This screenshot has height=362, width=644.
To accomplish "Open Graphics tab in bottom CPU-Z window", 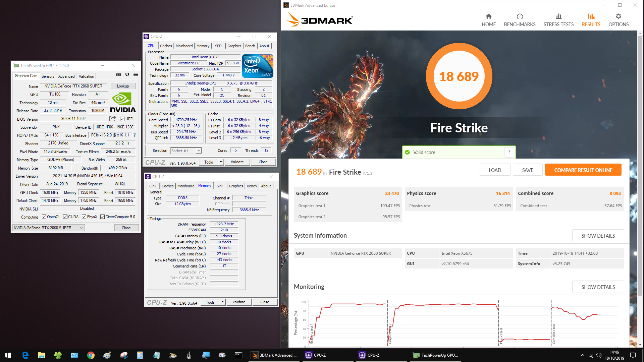I will 236,186.
